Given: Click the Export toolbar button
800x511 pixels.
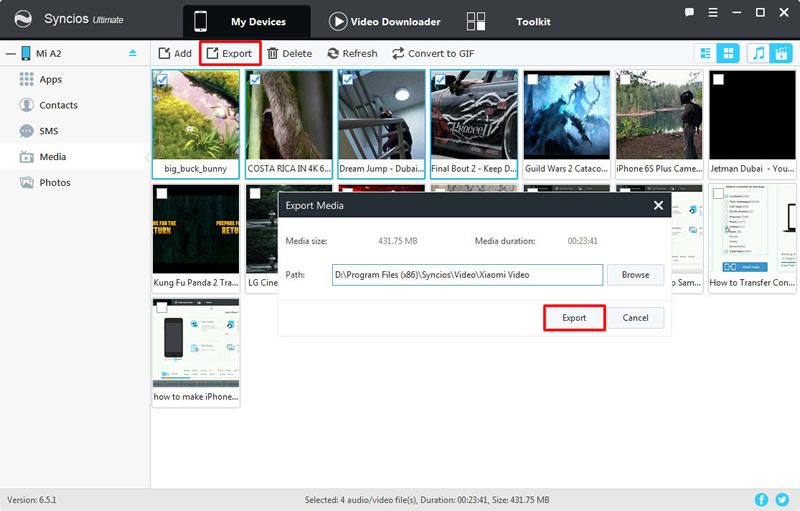Looking at the screenshot, I should click(x=230, y=53).
